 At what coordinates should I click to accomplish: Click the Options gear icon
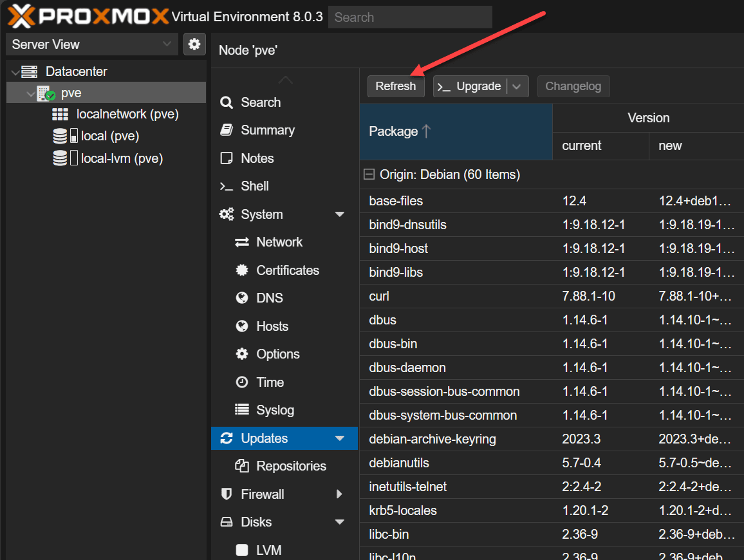click(242, 354)
